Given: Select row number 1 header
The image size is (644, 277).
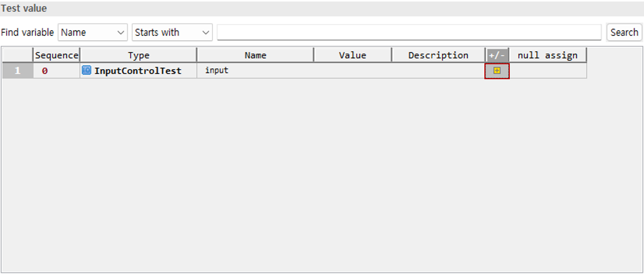Looking at the screenshot, I should pos(17,71).
